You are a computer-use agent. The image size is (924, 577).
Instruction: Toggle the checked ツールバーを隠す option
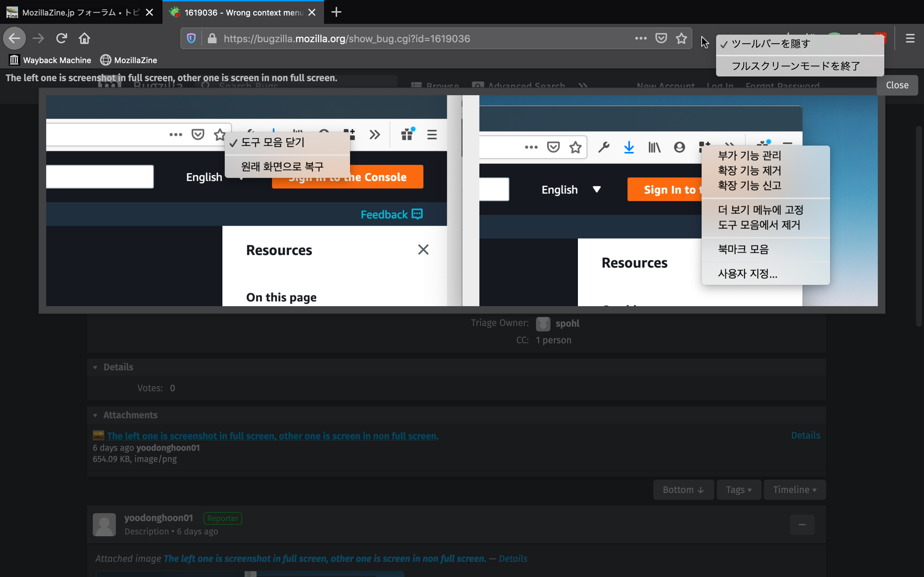click(771, 44)
